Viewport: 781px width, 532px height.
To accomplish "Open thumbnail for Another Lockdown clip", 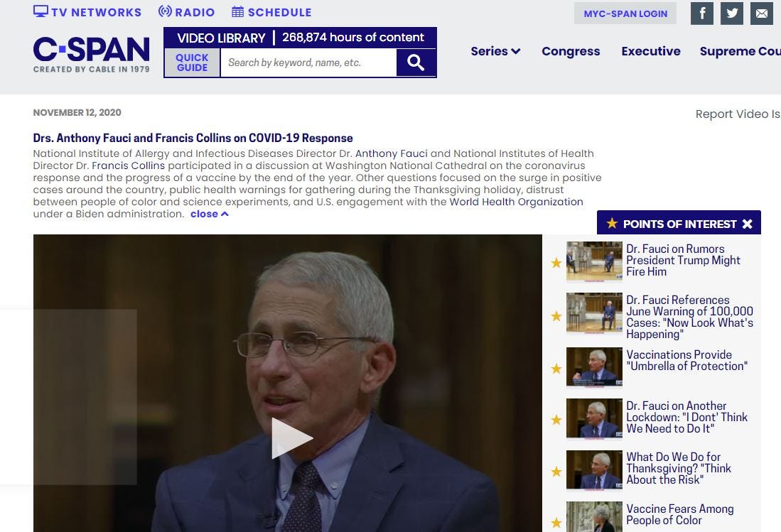I will [594, 419].
